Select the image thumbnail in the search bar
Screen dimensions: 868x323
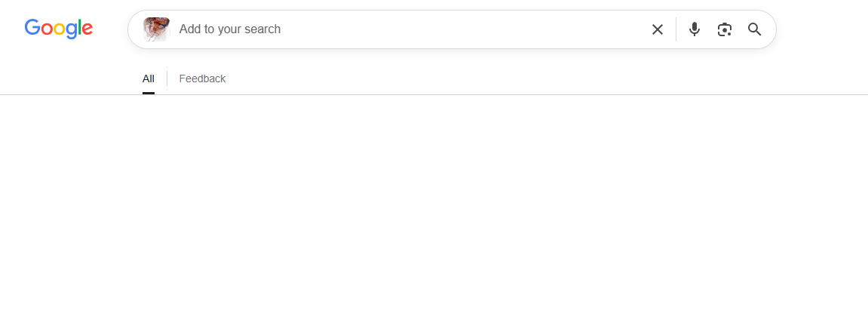pyautogui.click(x=156, y=29)
